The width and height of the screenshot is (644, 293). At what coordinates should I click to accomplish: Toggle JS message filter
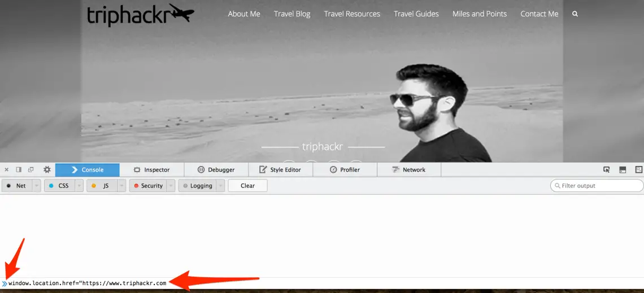(x=102, y=186)
